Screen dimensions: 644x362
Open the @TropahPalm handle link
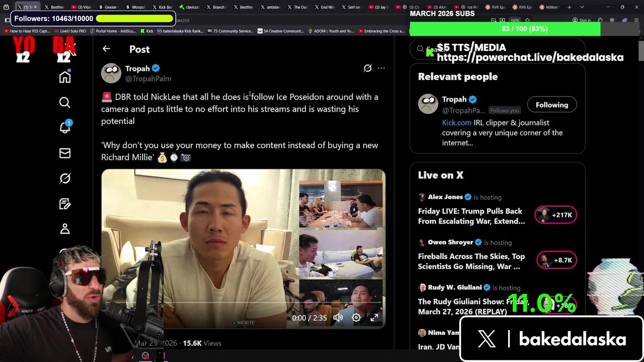[148, 79]
